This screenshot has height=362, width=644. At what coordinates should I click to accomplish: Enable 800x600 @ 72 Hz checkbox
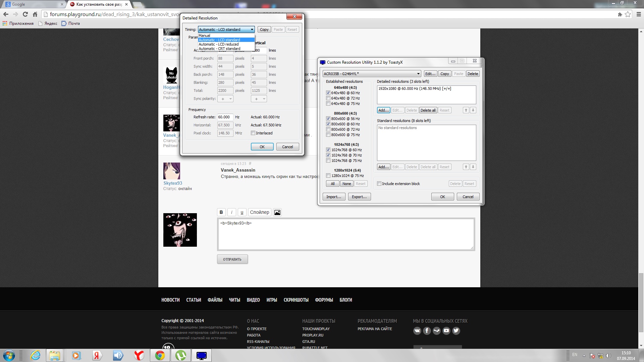tap(328, 129)
